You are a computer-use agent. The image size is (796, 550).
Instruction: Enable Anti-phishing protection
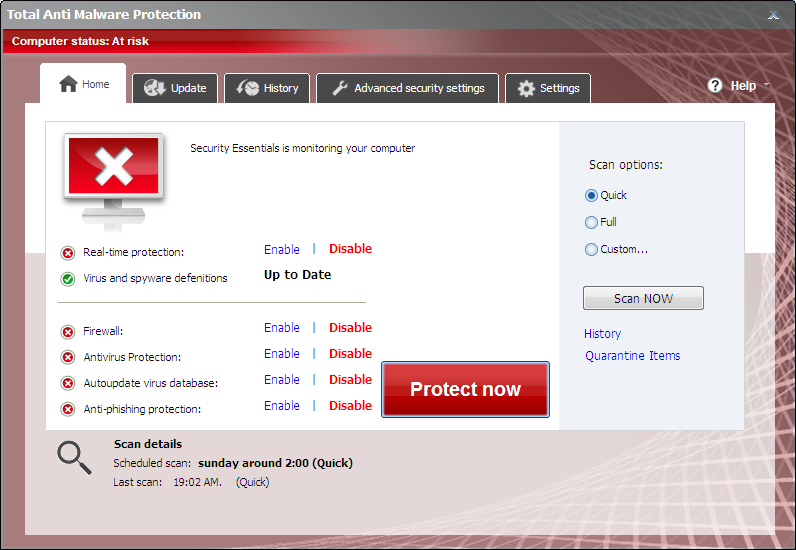point(282,405)
